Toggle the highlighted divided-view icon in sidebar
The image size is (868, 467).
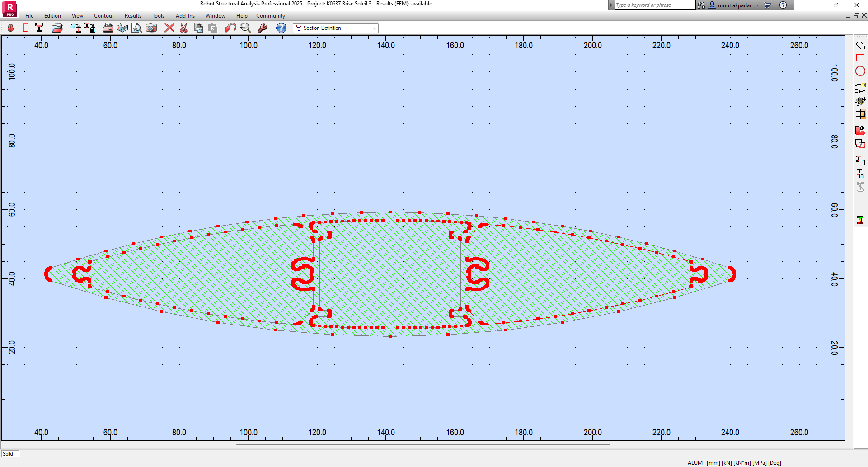pos(861,114)
